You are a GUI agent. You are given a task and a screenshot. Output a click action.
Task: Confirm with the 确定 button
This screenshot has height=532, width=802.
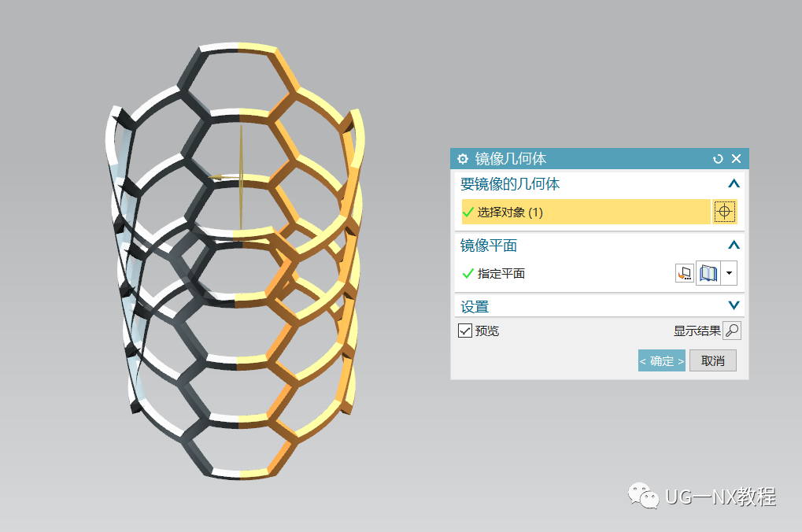click(x=661, y=360)
